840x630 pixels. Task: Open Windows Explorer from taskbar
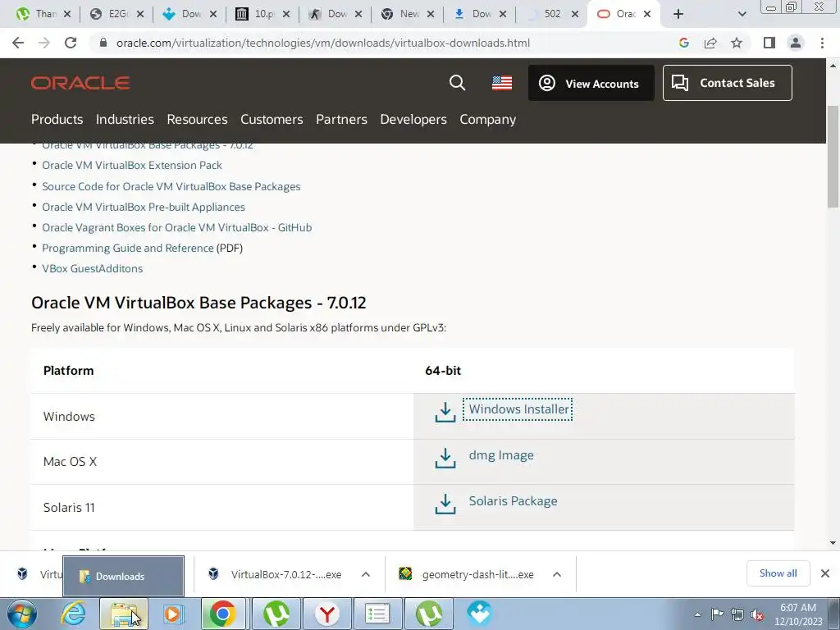(x=124, y=614)
